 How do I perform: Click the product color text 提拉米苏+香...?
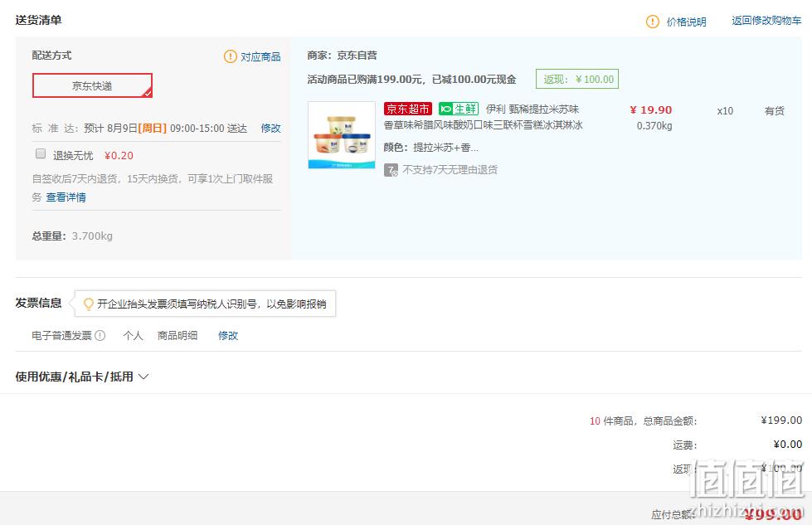tap(445, 148)
